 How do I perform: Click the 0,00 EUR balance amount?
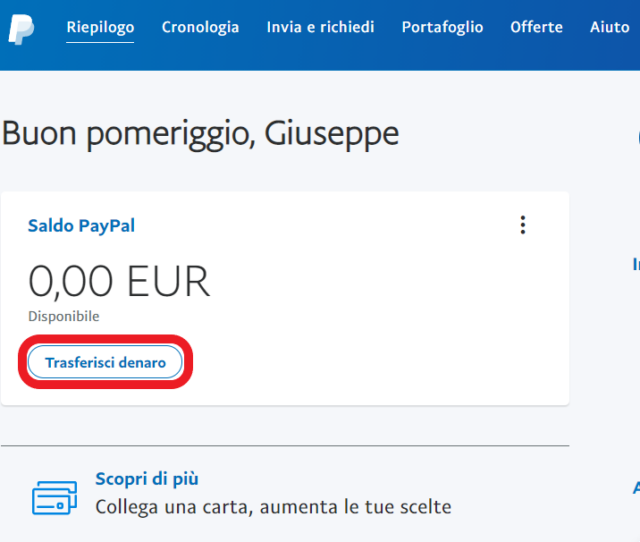coord(119,282)
